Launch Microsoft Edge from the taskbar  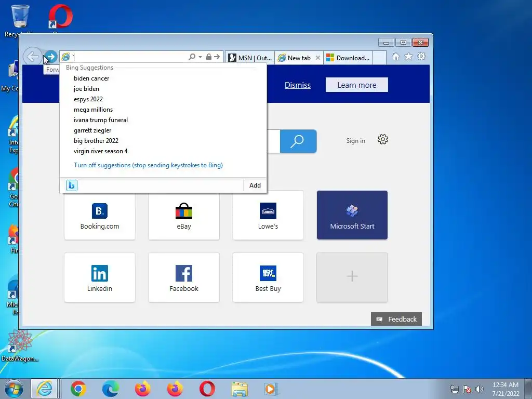111,389
